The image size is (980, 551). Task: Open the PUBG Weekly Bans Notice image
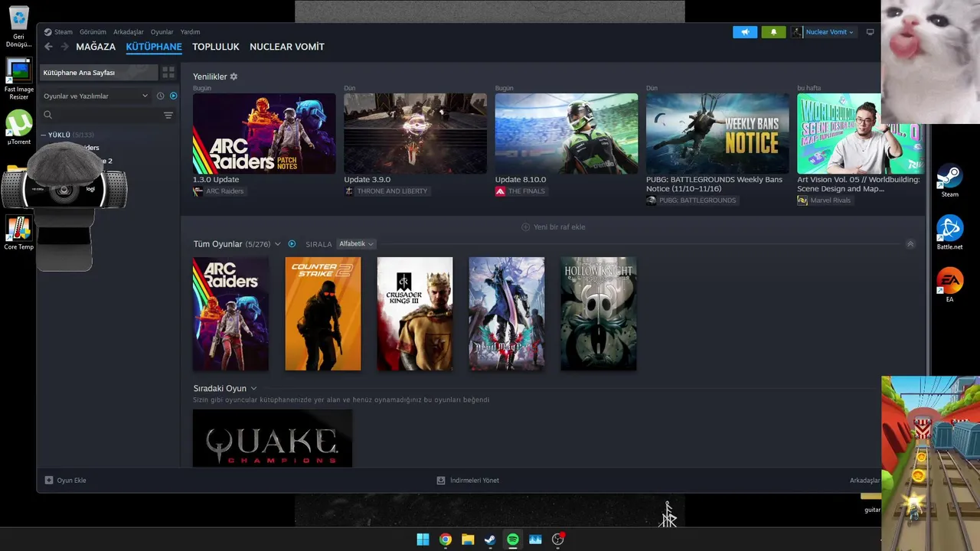pyautogui.click(x=717, y=133)
